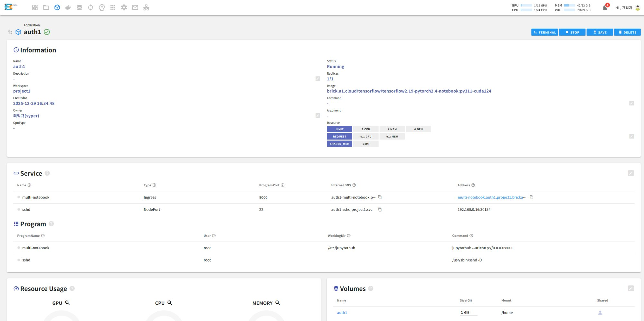Select the multi-notebook program row name

(x=36, y=248)
